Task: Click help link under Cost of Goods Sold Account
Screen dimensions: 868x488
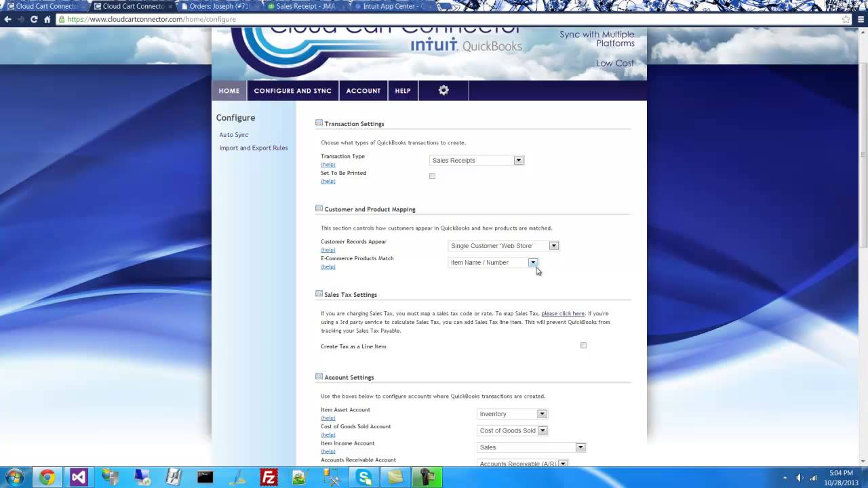Action: [328, 434]
